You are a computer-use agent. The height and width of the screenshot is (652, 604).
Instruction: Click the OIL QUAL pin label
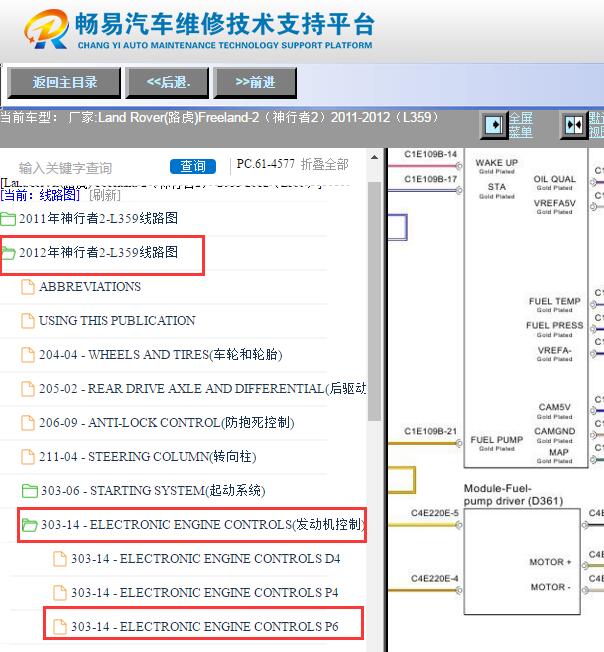(555, 179)
